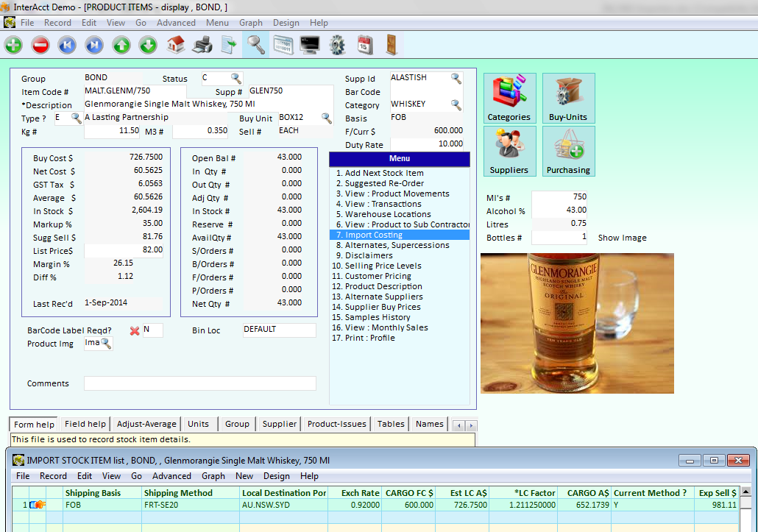Viewport: 758px width, 532px height.
Task: Click the Type field lookup magnifier
Action: pos(76,118)
